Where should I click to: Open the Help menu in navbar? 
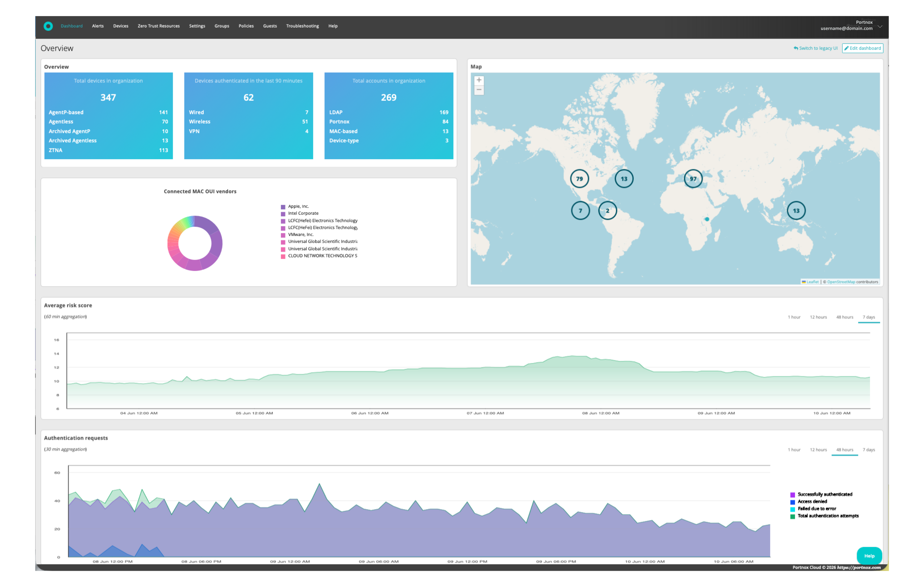pyautogui.click(x=333, y=26)
